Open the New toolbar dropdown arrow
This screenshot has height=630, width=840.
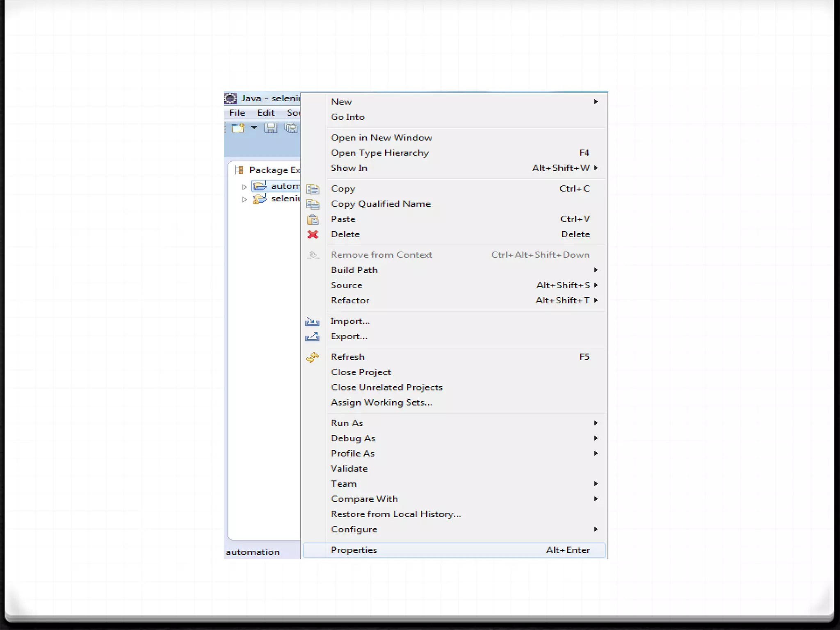pos(254,128)
